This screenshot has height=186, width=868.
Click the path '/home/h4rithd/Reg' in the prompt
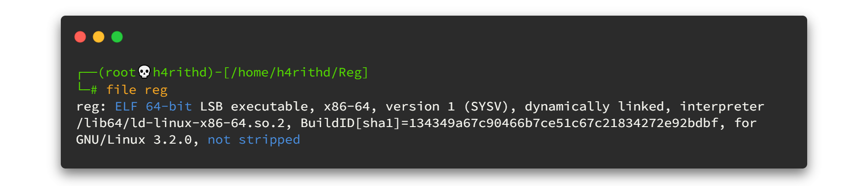(296, 72)
